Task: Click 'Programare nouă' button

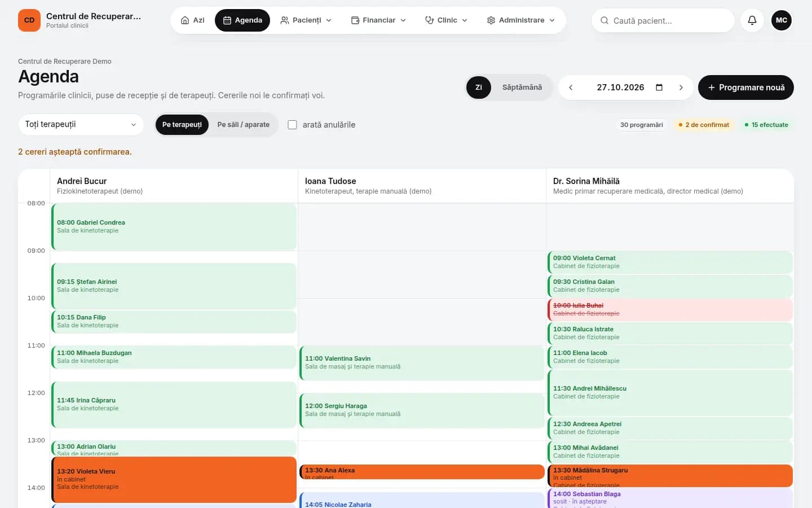Action: [x=746, y=87]
